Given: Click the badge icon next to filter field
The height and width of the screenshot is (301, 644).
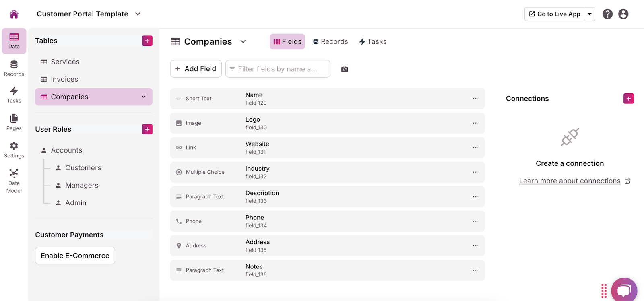Looking at the screenshot, I should pos(345,69).
